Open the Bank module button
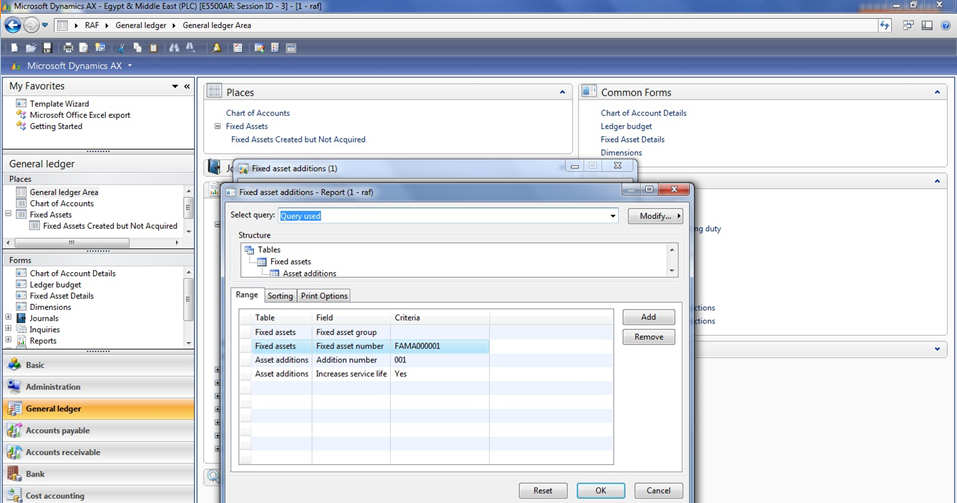The height and width of the screenshot is (503, 957). coord(98,474)
